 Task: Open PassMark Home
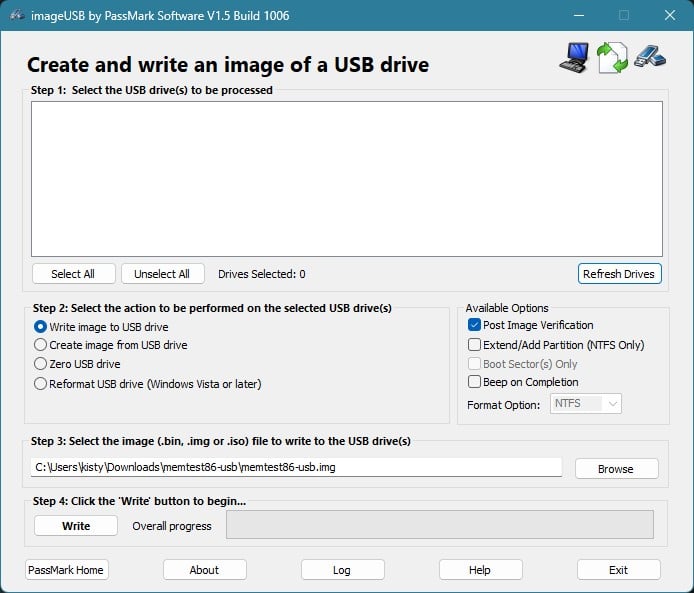click(x=66, y=570)
